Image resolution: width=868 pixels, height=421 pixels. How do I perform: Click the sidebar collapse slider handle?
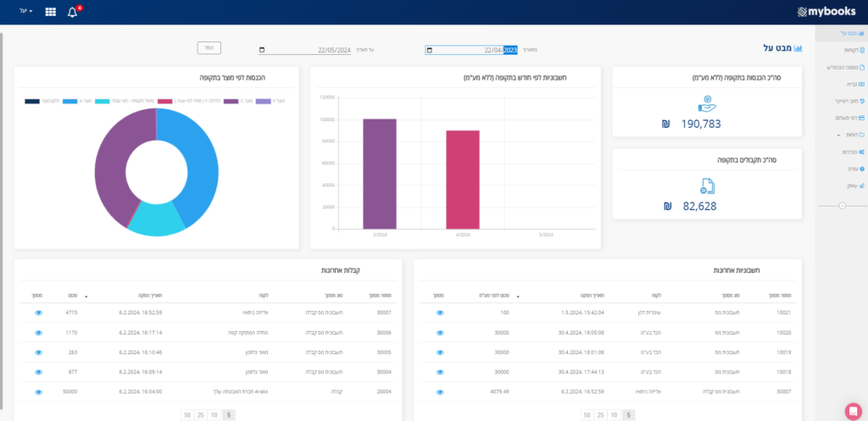(x=842, y=205)
